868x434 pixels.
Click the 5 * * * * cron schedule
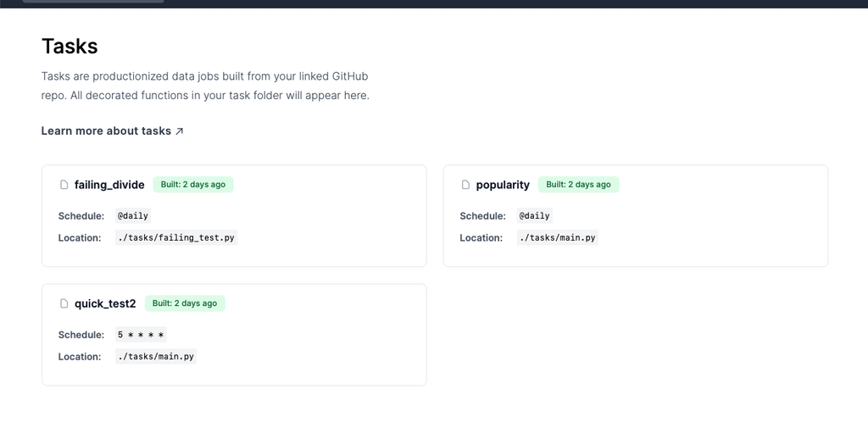141,335
